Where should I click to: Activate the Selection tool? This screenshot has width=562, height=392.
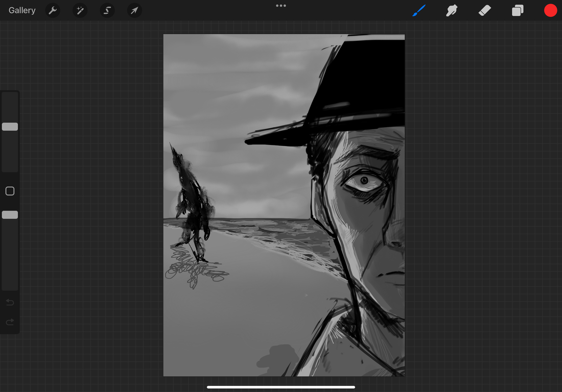(107, 10)
